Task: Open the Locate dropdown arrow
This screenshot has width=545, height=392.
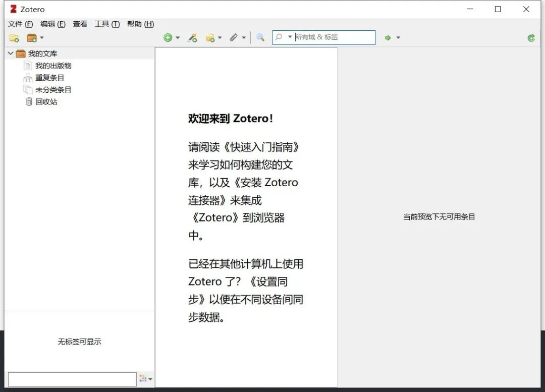Action: pos(398,37)
